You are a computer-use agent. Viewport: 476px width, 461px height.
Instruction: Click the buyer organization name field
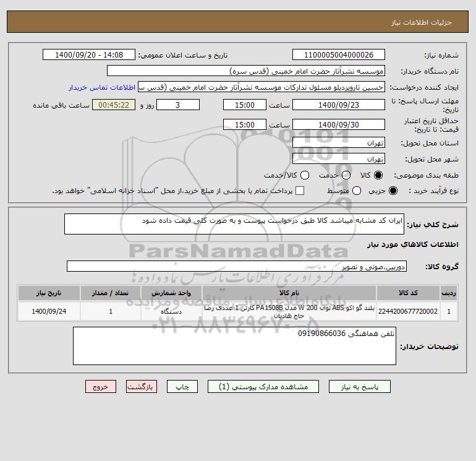pyautogui.click(x=246, y=71)
